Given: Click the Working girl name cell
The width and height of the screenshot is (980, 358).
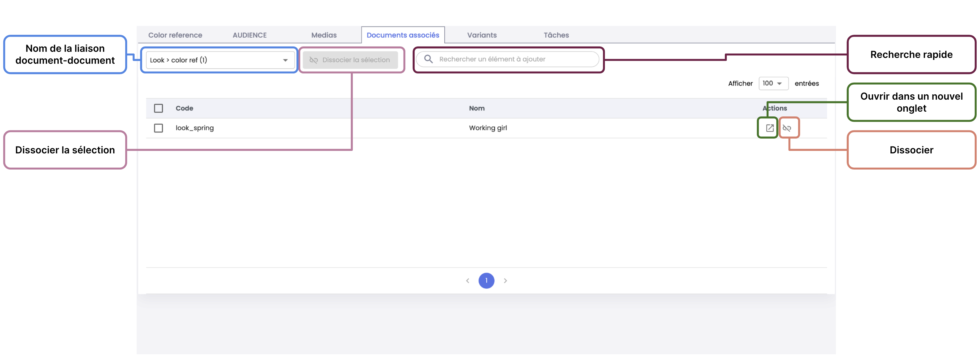Looking at the screenshot, I should (x=488, y=128).
